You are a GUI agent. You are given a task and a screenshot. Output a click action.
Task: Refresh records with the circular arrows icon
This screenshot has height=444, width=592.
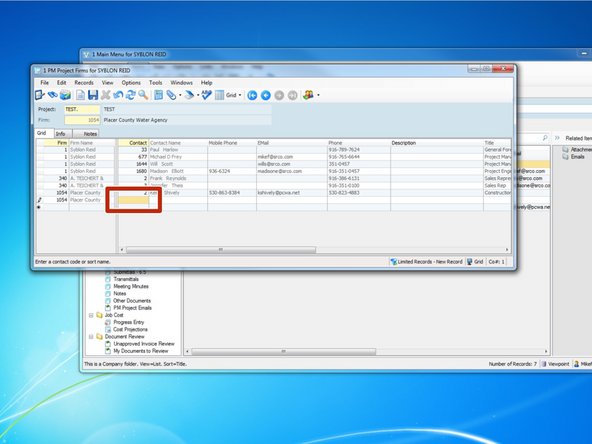pyautogui.click(x=130, y=95)
